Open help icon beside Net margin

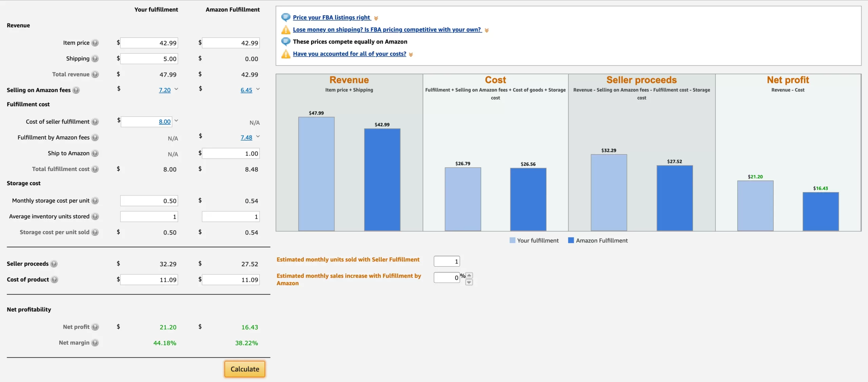point(95,343)
